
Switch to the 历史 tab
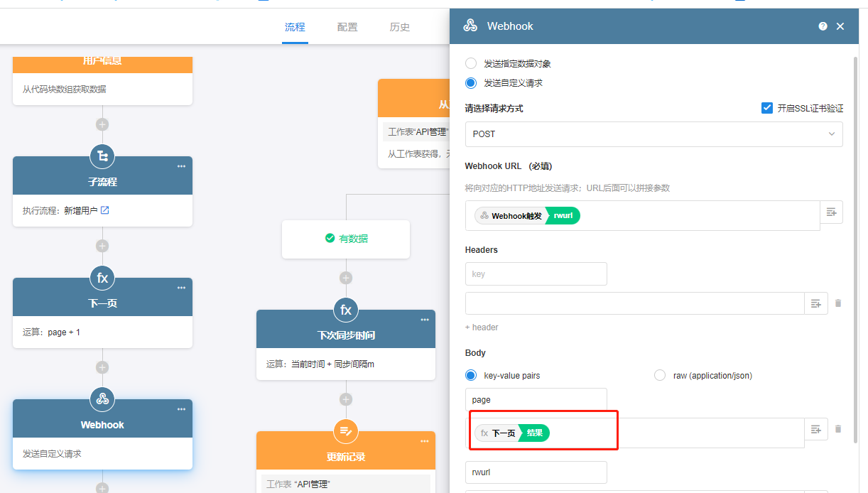400,27
